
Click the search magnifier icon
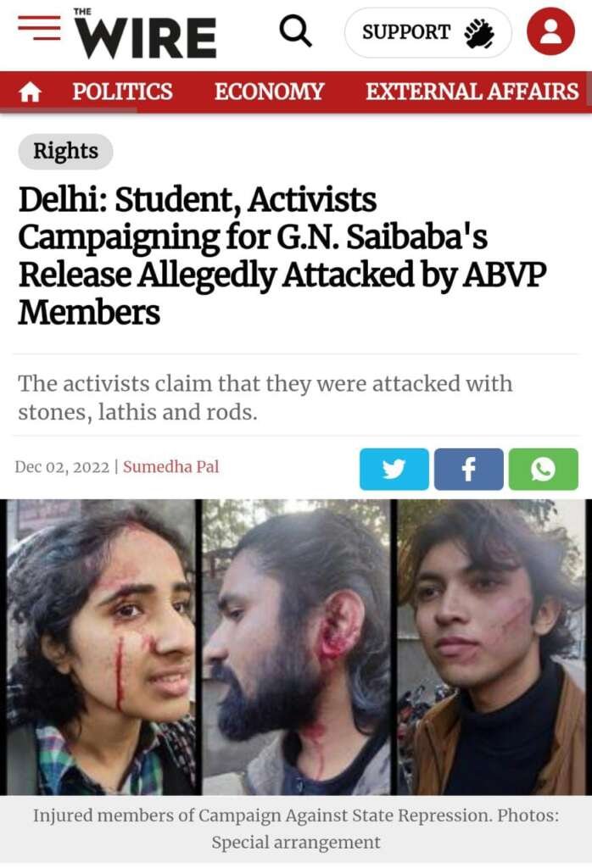(295, 31)
